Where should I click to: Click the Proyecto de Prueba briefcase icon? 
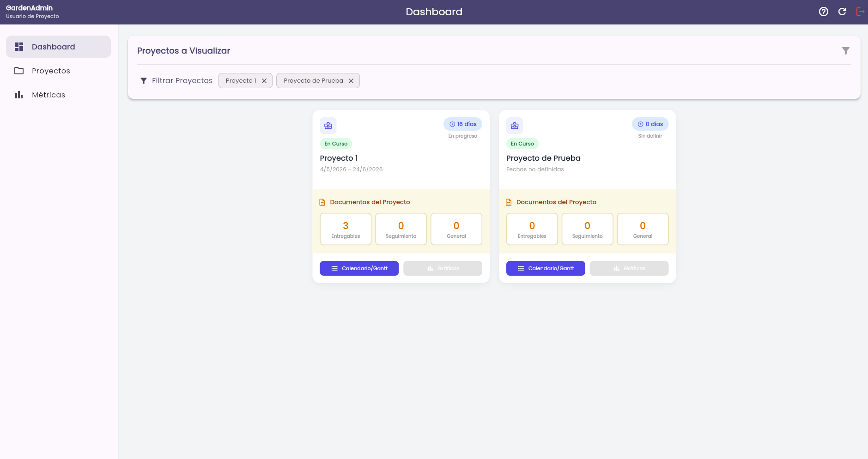[515, 126]
